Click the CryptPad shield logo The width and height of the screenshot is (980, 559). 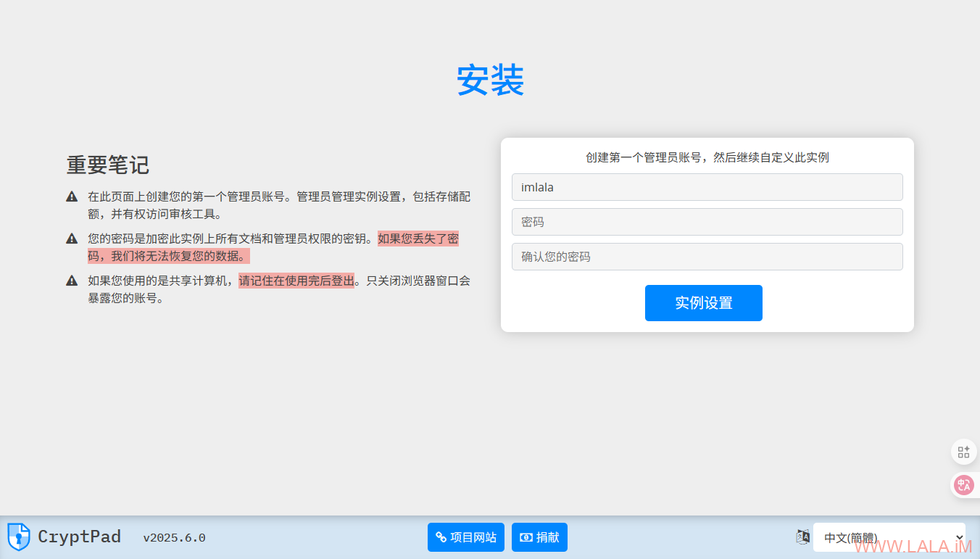18,537
